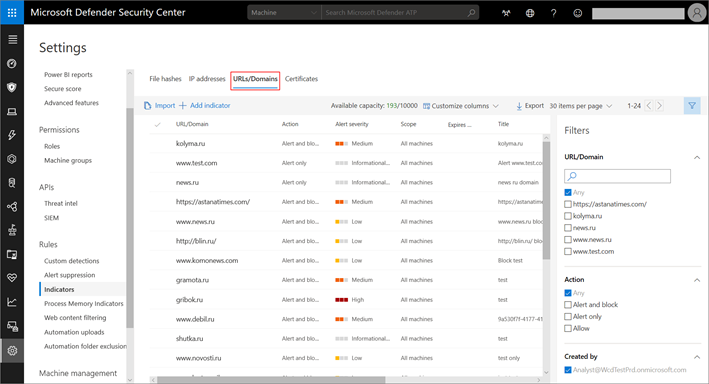Click the smiley feedback icon

coord(577,13)
